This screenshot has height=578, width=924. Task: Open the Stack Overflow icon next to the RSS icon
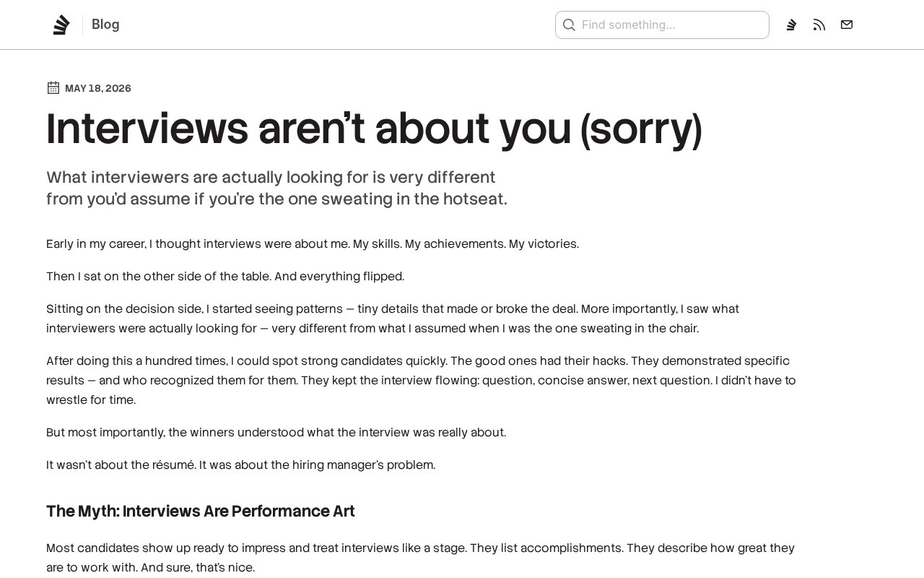coord(791,25)
